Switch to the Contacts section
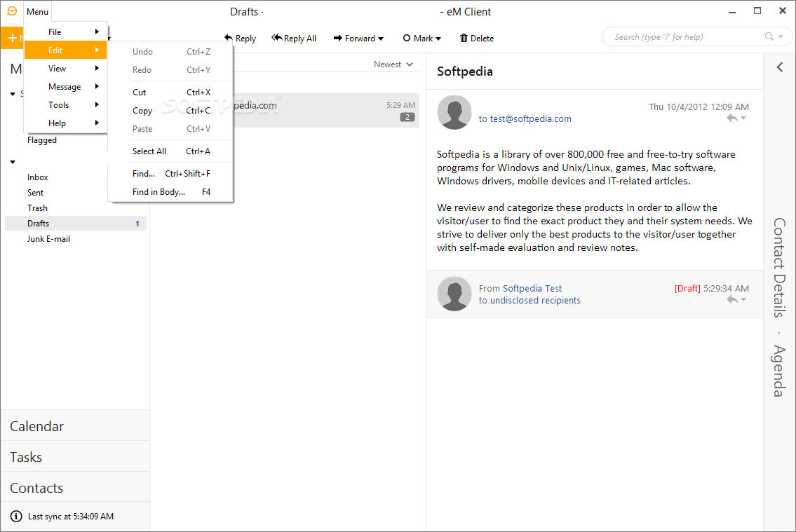The image size is (796, 532). click(75, 488)
